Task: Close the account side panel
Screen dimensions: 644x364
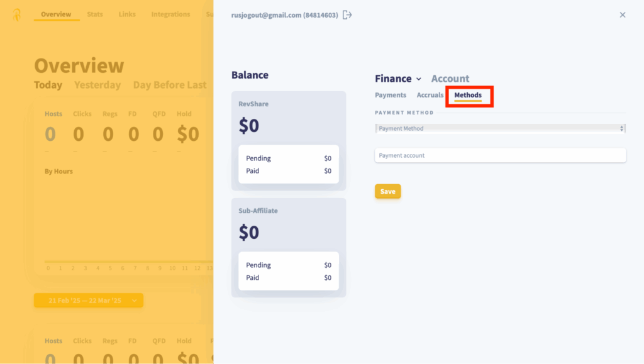Action: (623, 14)
